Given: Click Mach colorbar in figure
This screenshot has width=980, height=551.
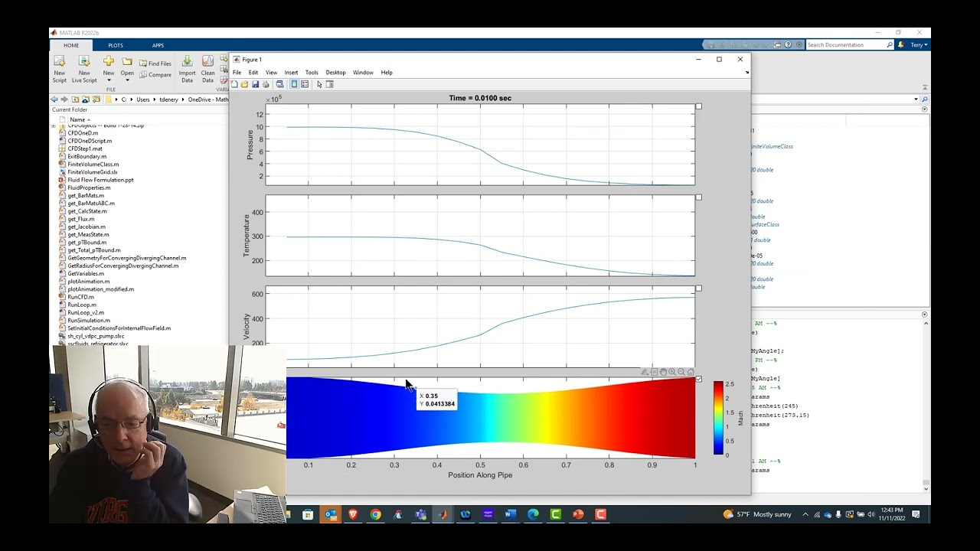Looking at the screenshot, I should coord(718,419).
